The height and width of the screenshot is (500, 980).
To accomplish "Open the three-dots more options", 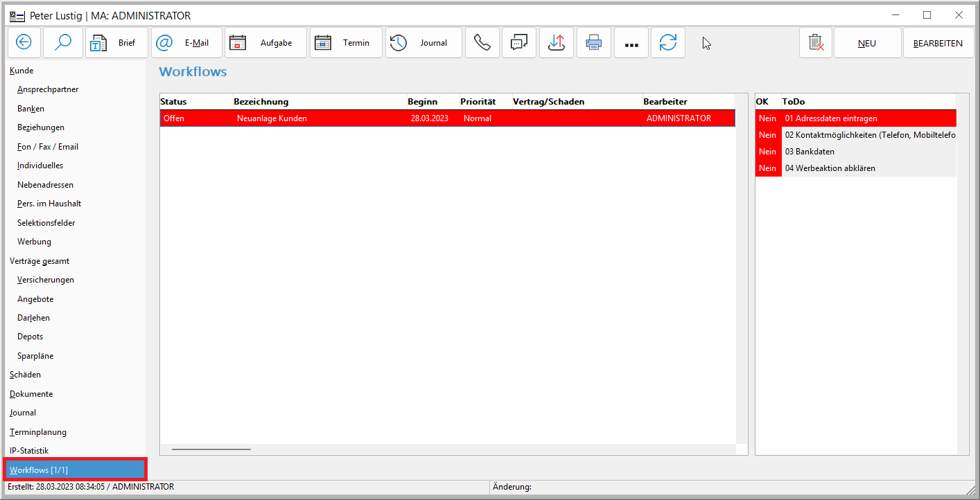I will tap(631, 44).
